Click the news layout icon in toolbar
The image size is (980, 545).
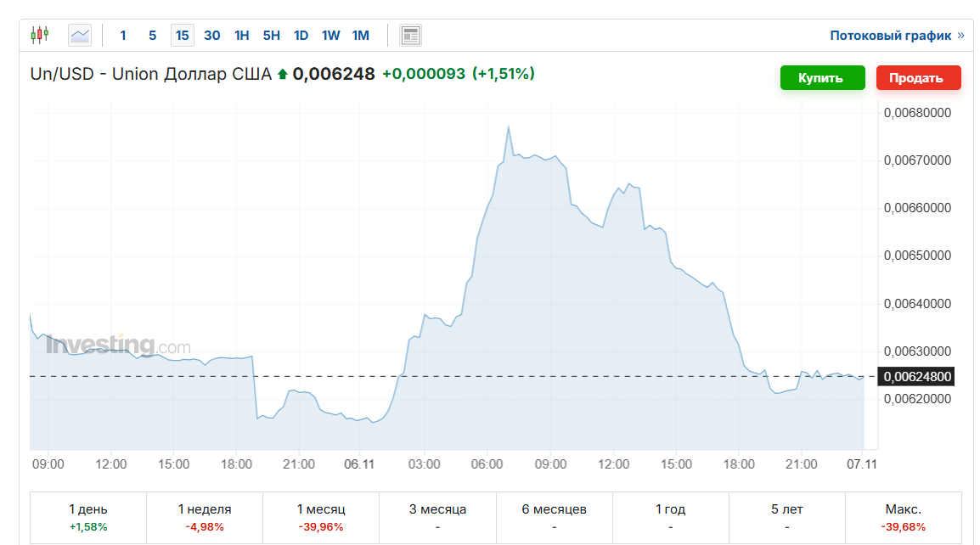pyautogui.click(x=411, y=35)
